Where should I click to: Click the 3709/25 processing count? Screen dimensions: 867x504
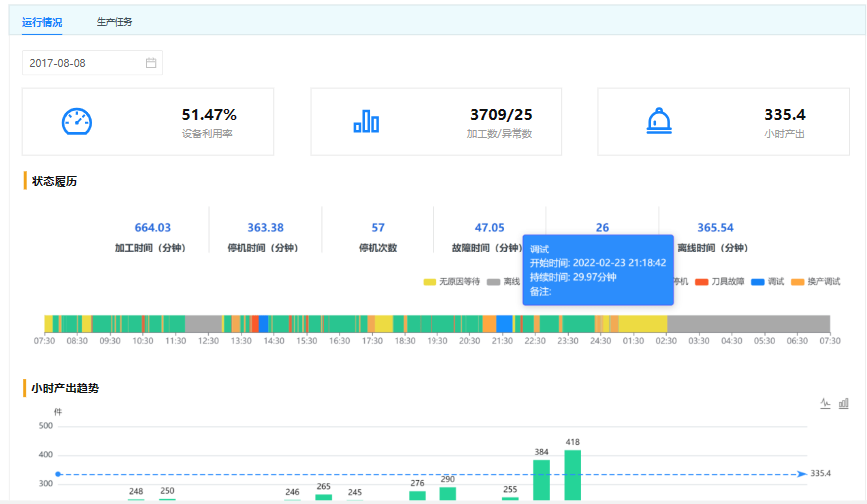pyautogui.click(x=500, y=115)
